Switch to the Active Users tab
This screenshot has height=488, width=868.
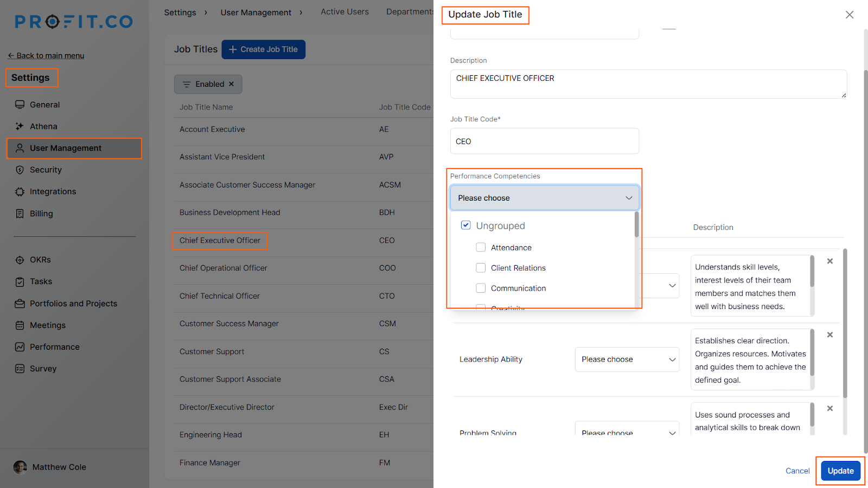point(344,12)
